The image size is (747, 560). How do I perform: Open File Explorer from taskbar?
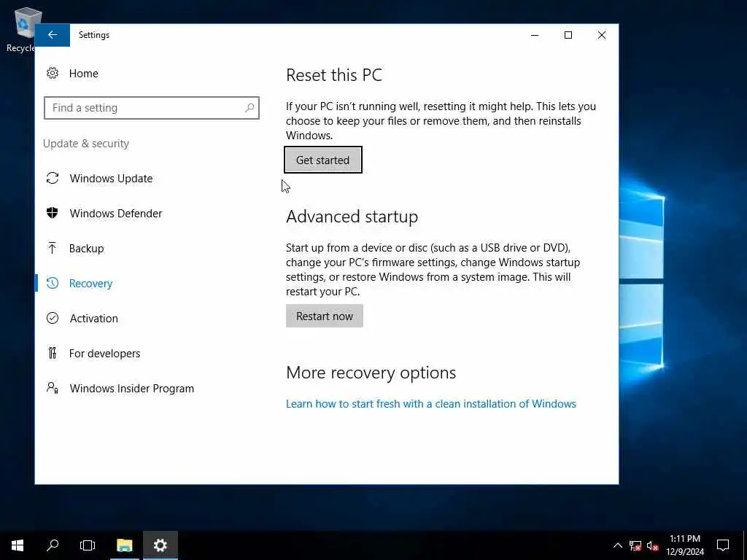click(125, 545)
